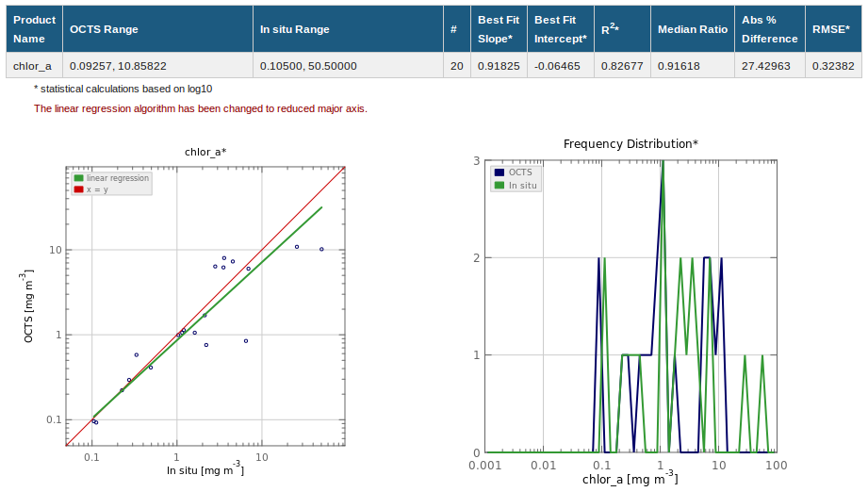Select the slope value 0.91825
The height and width of the screenshot is (492, 868).
click(499, 66)
